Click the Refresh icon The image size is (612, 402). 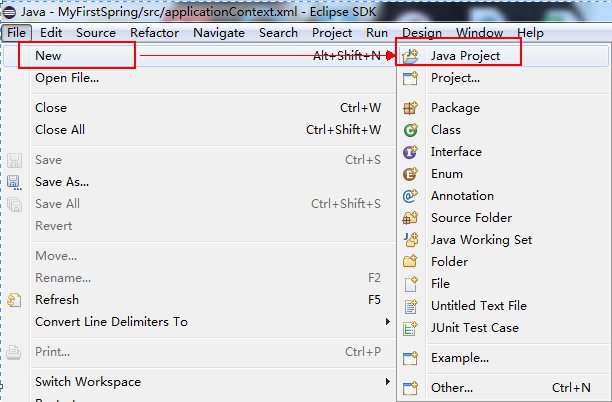click(x=14, y=300)
